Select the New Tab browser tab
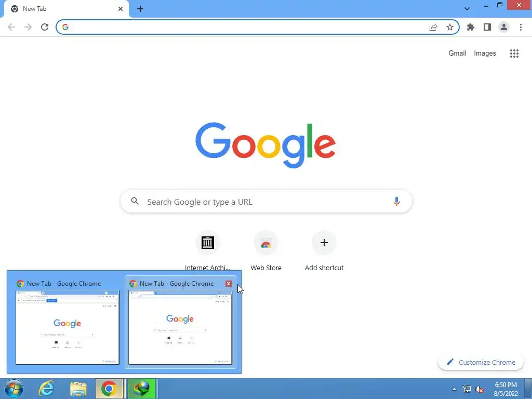Viewport: 532px width, 399px height. pyautogui.click(x=66, y=9)
